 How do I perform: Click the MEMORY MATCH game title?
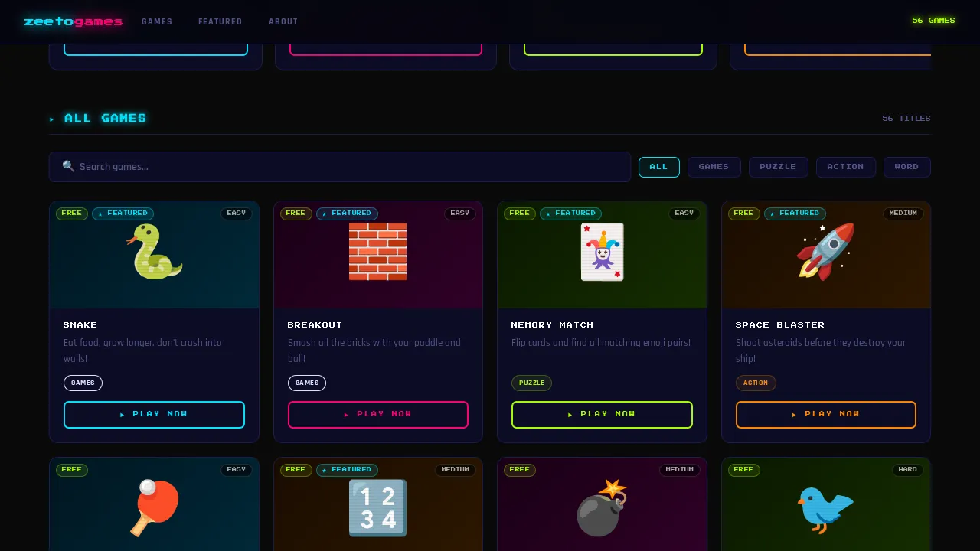tap(553, 325)
